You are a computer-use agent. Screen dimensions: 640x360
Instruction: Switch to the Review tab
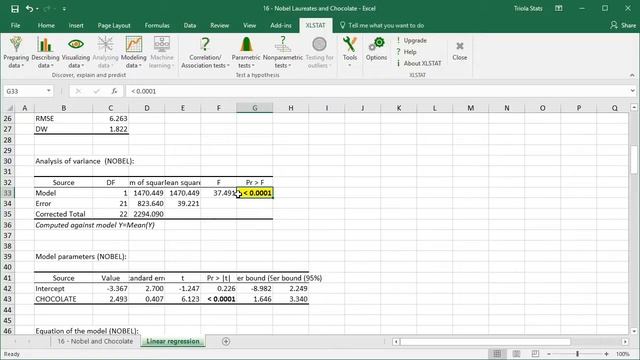[220, 25]
